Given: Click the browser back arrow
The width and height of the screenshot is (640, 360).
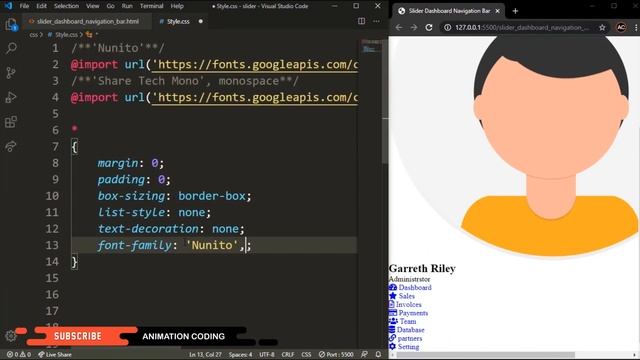Looking at the screenshot, I should [x=399, y=27].
